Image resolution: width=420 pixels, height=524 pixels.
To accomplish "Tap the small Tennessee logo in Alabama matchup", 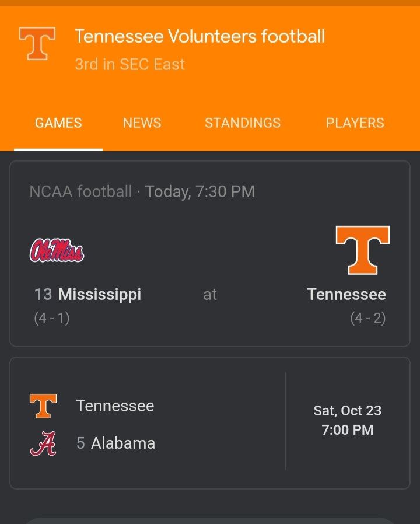I will [43, 406].
